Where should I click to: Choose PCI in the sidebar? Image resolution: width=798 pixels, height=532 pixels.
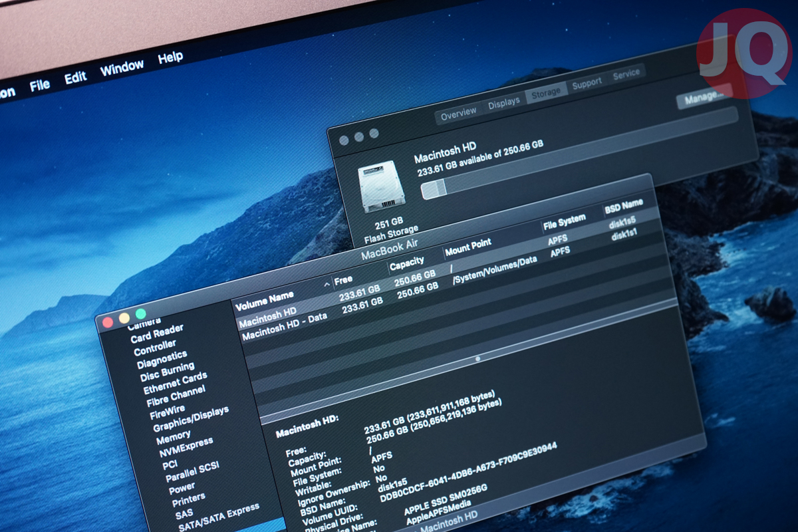point(170,465)
